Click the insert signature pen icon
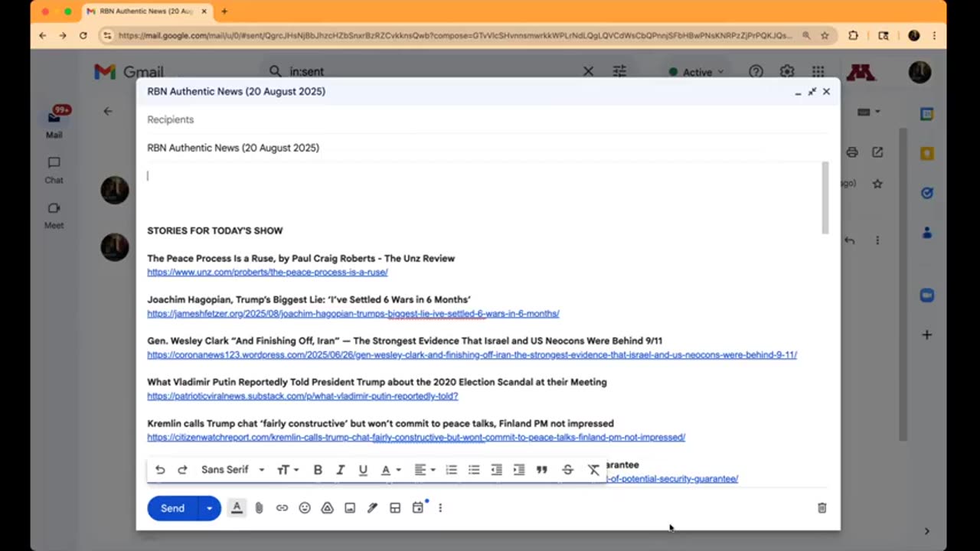The image size is (980, 551). coord(372,508)
